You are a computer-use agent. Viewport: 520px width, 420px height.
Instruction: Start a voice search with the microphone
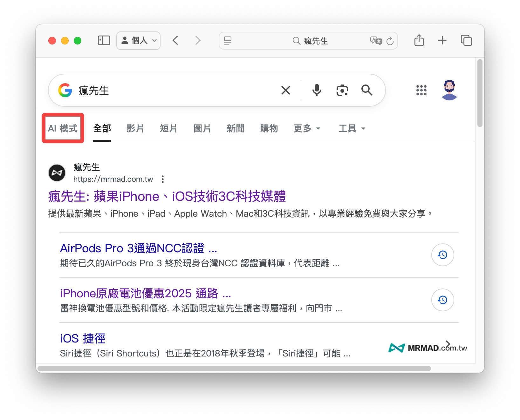[x=316, y=91]
